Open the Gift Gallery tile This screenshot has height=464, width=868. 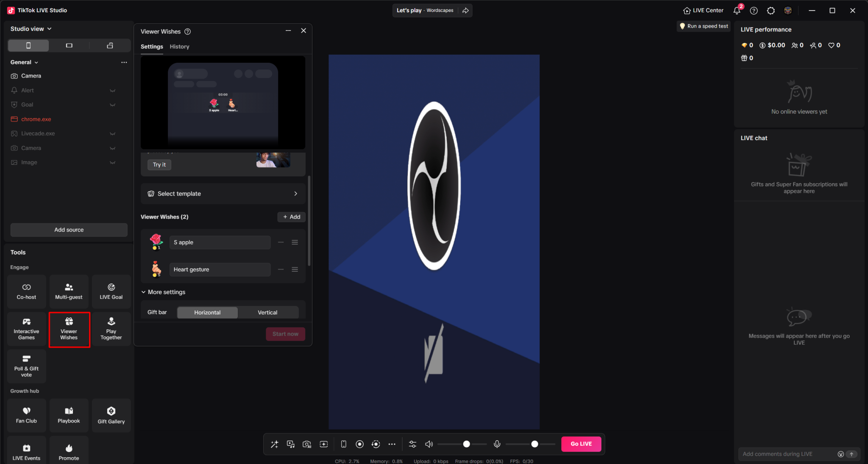[111, 415]
